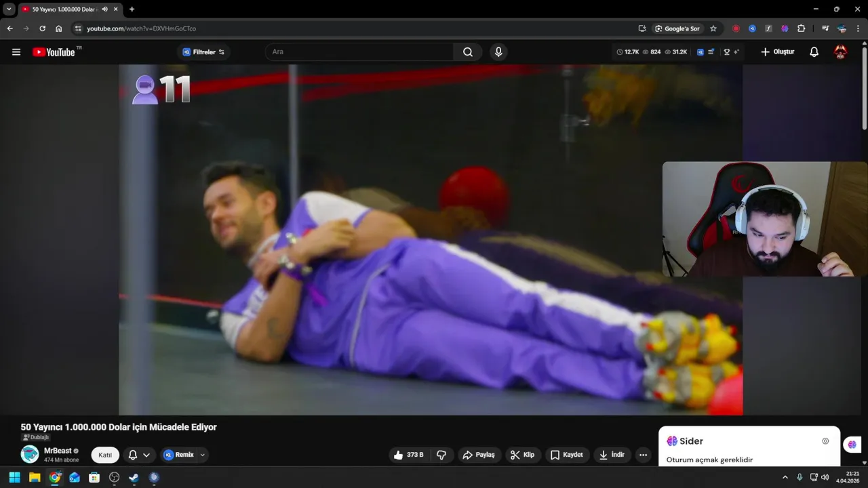Open the Chrome profile avatar

coord(842,28)
